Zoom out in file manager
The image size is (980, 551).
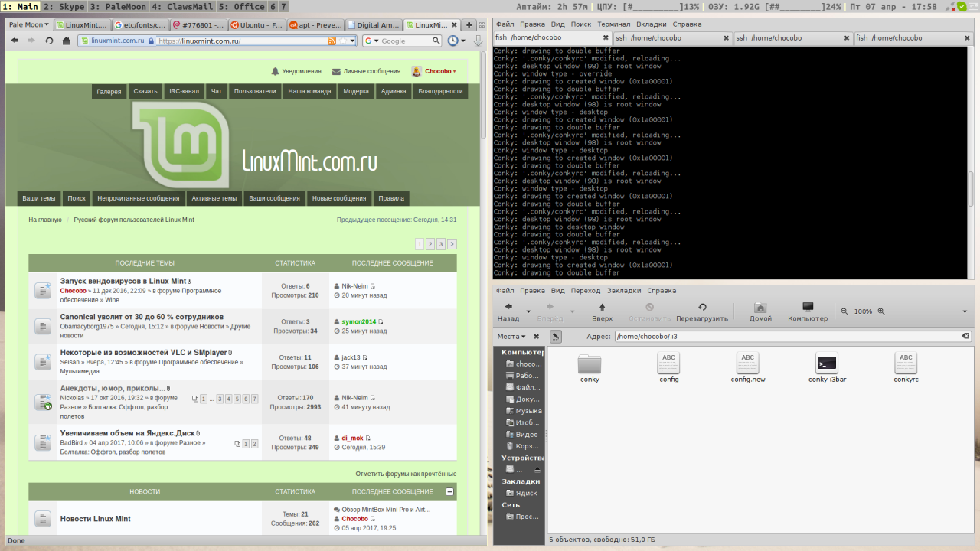[x=844, y=311]
